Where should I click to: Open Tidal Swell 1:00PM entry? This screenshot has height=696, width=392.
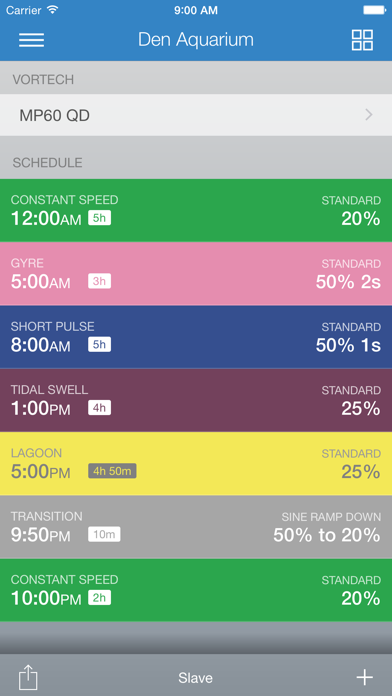pos(196,400)
